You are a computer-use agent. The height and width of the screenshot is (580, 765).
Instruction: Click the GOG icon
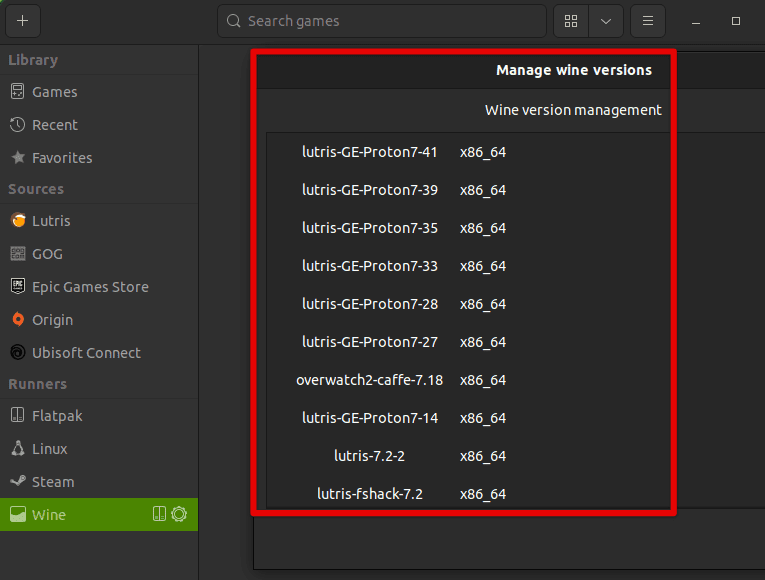click(18, 254)
